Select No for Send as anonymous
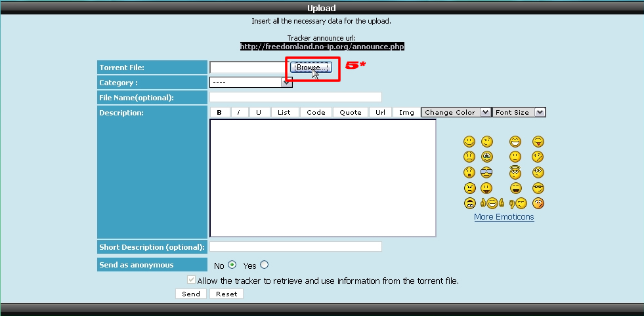Screen dimensions: 644x316 point(232,266)
